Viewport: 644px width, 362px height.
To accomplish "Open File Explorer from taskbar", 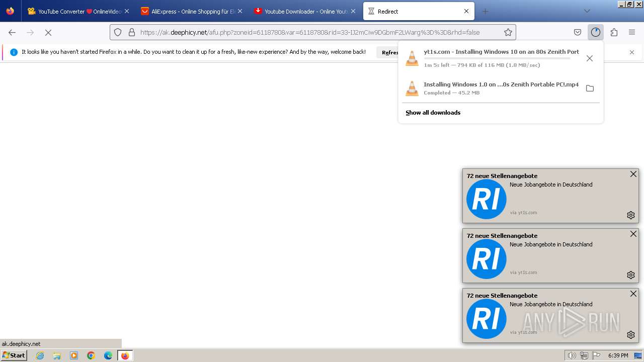I will pos(57,355).
